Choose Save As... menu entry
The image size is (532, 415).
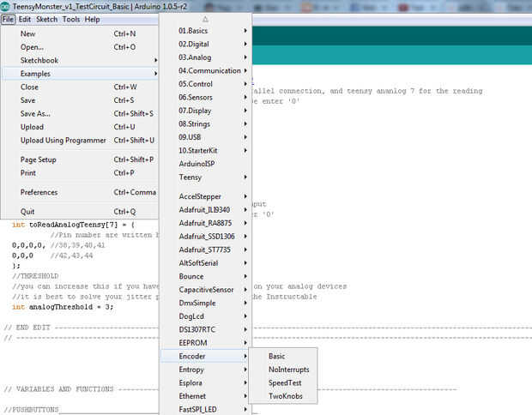click(80, 113)
